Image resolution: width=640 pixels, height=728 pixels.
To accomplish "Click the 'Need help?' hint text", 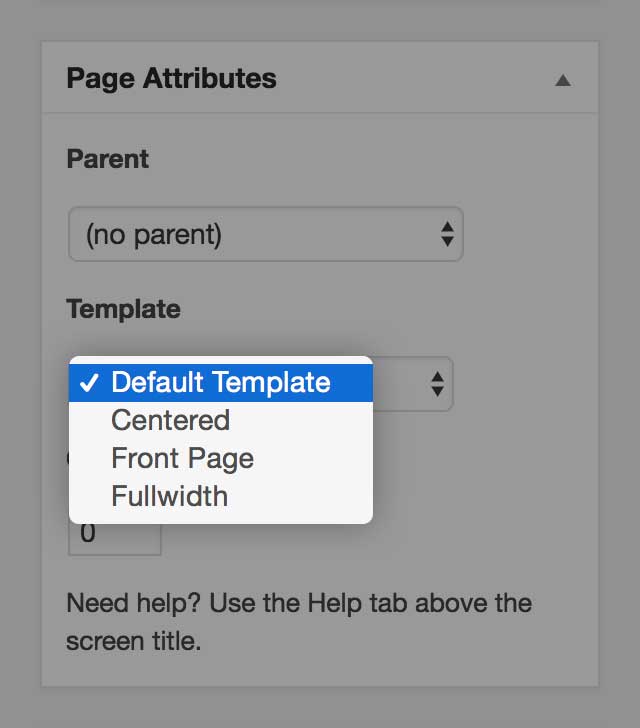I will (x=133, y=604).
